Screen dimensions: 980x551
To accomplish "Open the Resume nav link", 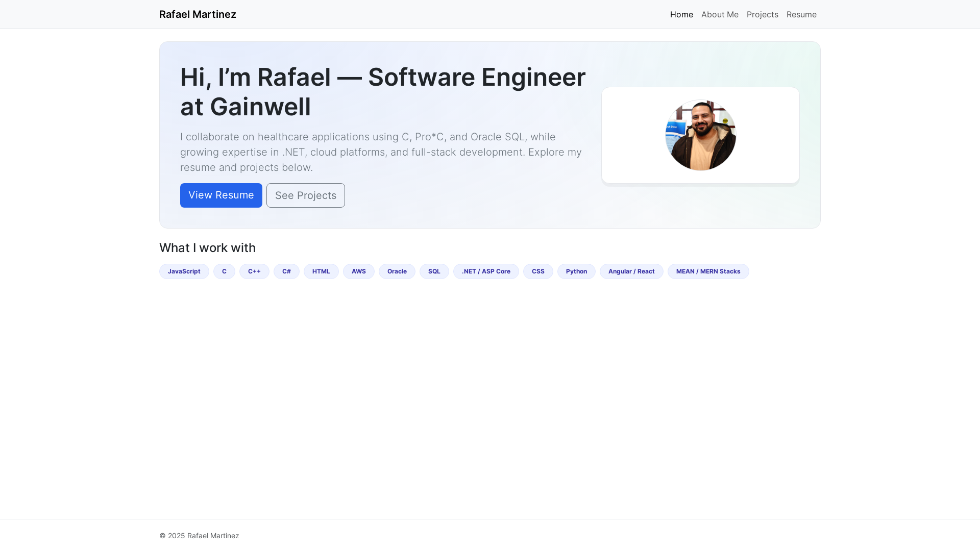I will (801, 14).
